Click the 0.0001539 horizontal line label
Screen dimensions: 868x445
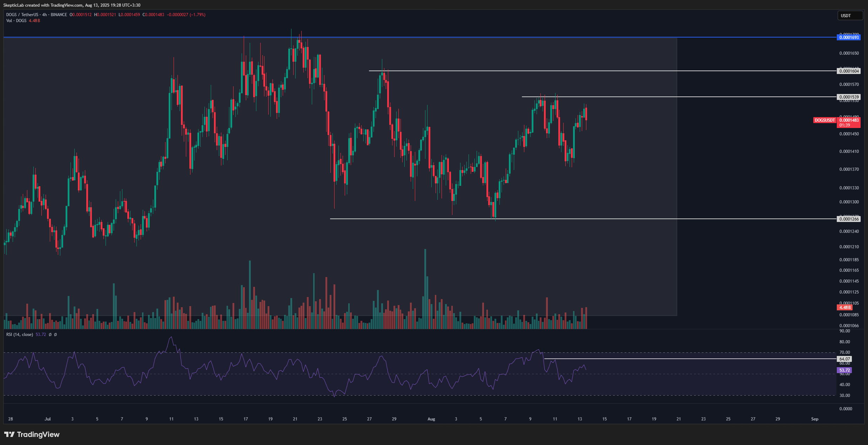849,97
